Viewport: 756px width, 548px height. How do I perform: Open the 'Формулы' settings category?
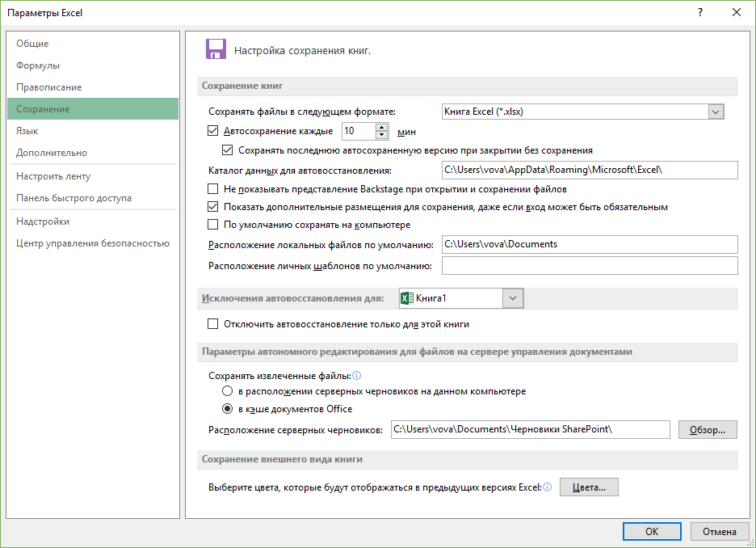click(x=38, y=65)
